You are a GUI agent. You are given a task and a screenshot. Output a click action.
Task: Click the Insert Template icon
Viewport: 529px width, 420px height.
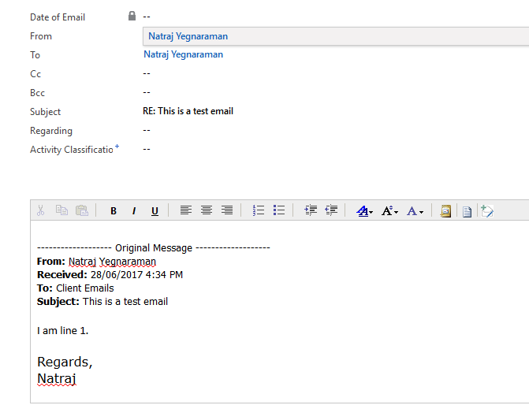point(445,211)
